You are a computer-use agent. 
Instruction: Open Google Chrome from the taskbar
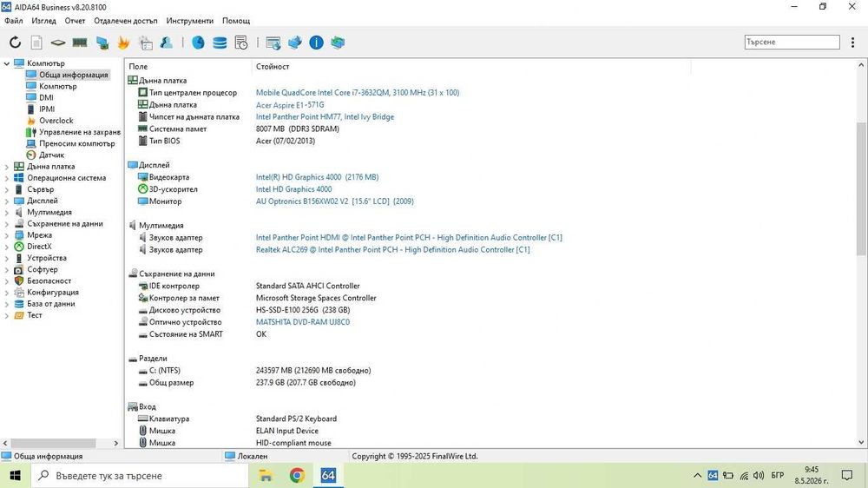(x=297, y=475)
